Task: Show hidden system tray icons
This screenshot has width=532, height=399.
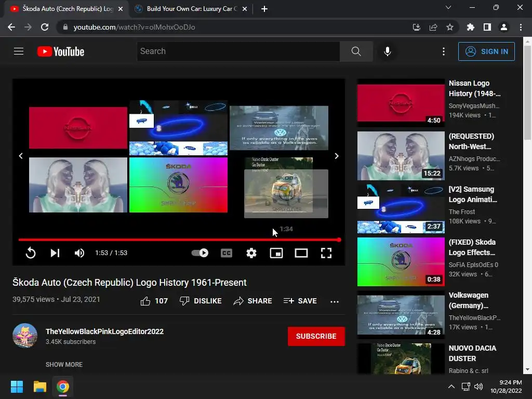Action: click(451, 387)
